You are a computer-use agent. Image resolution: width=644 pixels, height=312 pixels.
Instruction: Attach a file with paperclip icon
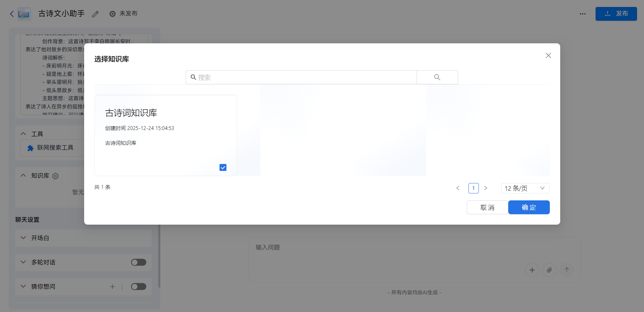coord(549,270)
